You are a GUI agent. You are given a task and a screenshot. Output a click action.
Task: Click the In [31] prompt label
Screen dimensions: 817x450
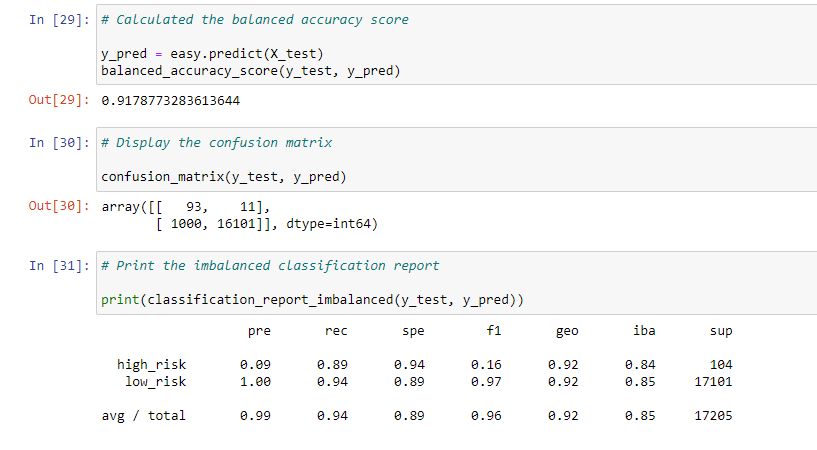pos(59,266)
